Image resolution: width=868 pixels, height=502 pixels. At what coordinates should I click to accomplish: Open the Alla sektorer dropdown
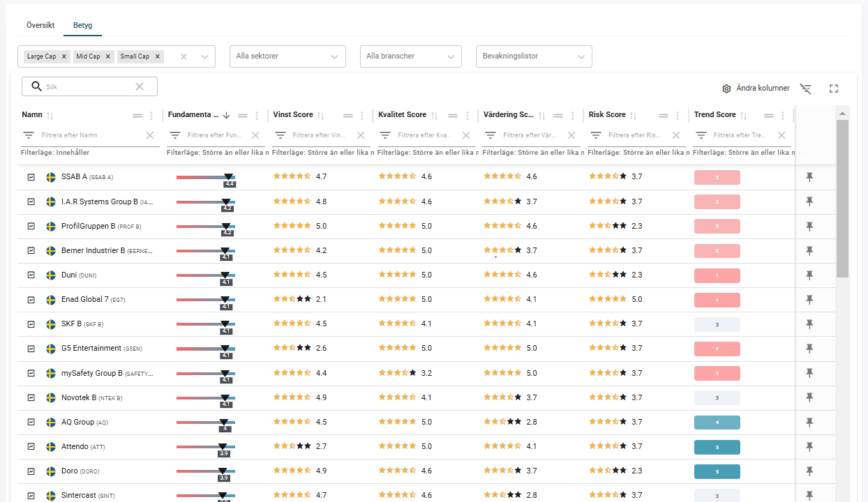(287, 56)
